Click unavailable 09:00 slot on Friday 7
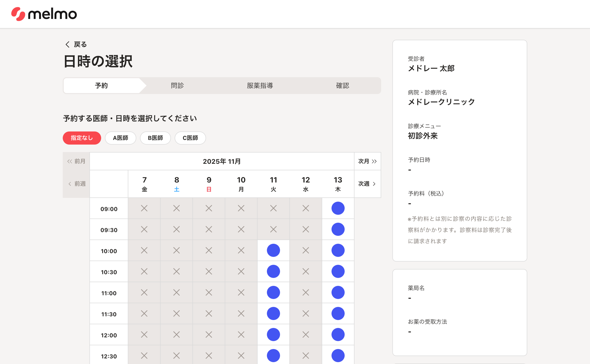590x364 pixels. pos(144,208)
